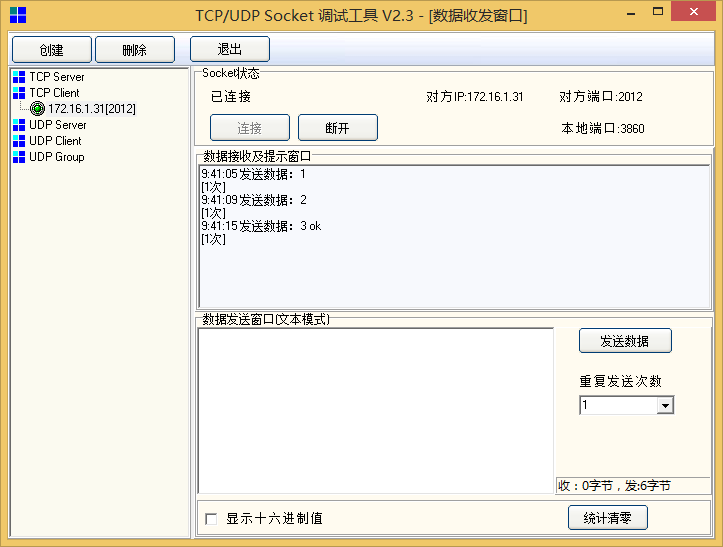
Task: Open the 重复发送次数 dropdown arrow
Action: (x=665, y=406)
